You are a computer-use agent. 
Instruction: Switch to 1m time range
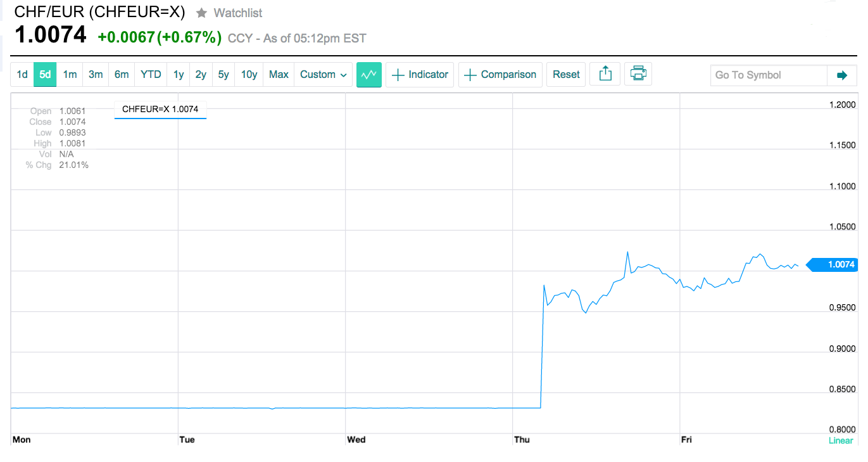click(x=70, y=75)
